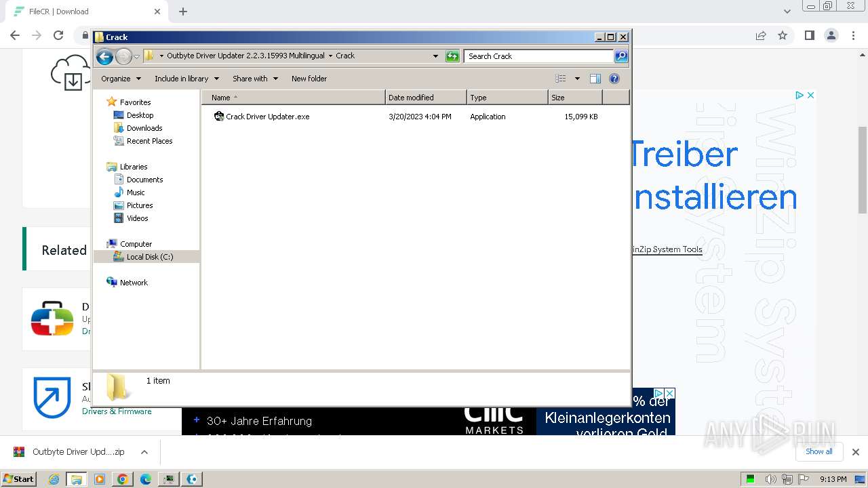The image size is (868, 488).
Task: Sort by the Type column header
Action: (x=507, y=98)
